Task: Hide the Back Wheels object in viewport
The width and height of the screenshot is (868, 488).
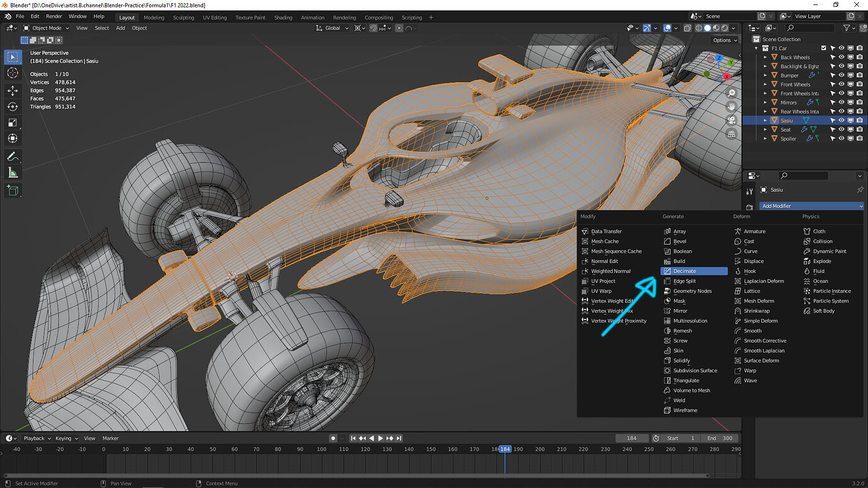Action: click(841, 57)
